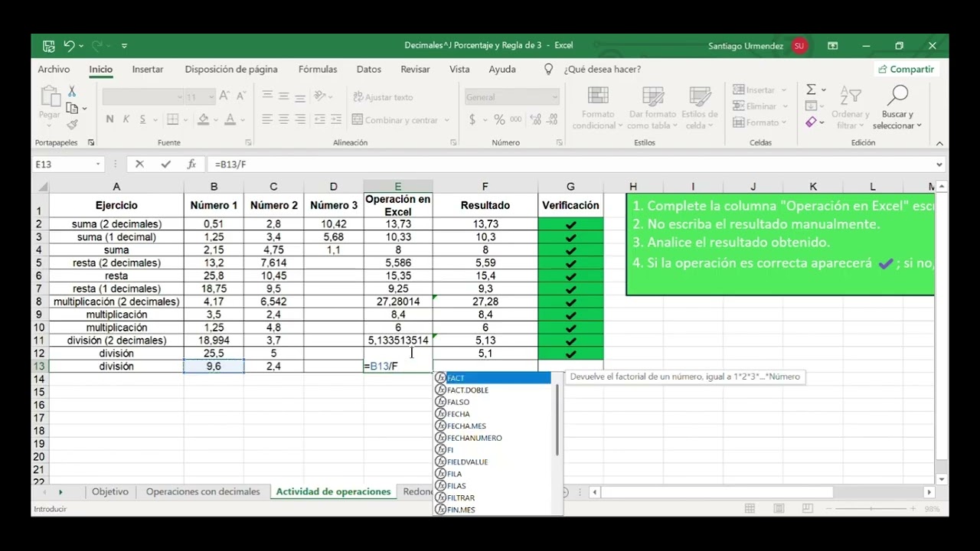Image resolution: width=980 pixels, height=551 pixels.
Task: Click the AutoSum sigma icon
Action: [x=811, y=90]
